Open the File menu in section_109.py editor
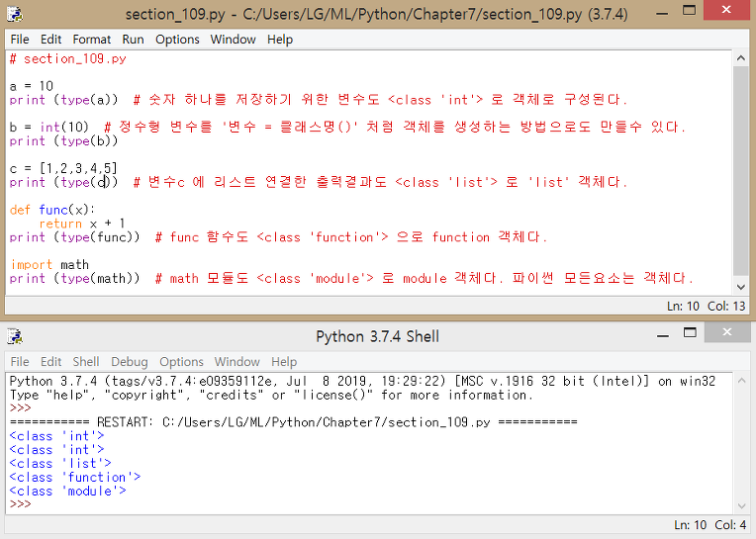The image size is (756, 539). point(20,40)
